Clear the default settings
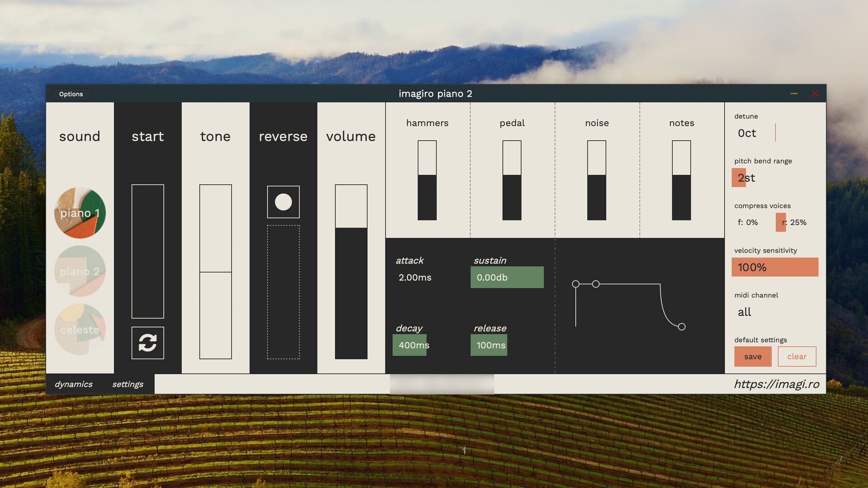 point(797,357)
